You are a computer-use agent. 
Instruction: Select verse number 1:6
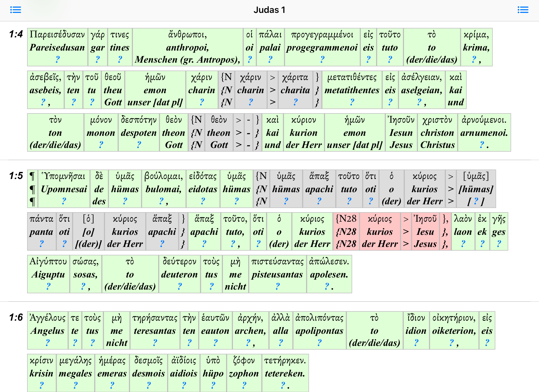16,317
